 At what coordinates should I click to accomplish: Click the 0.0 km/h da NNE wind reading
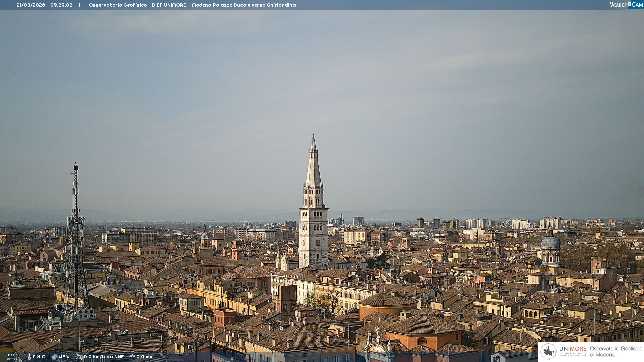tap(104, 357)
